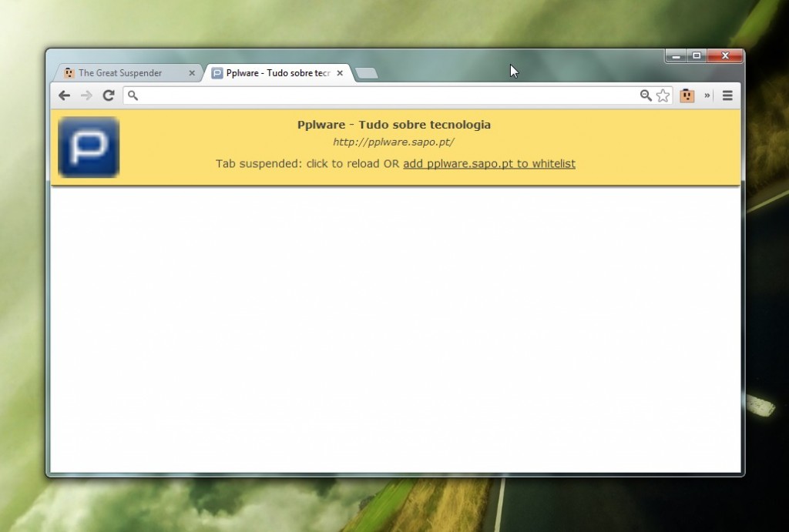Click the Pplware blue logo thumbnail
This screenshot has height=532, width=789.
click(89, 147)
